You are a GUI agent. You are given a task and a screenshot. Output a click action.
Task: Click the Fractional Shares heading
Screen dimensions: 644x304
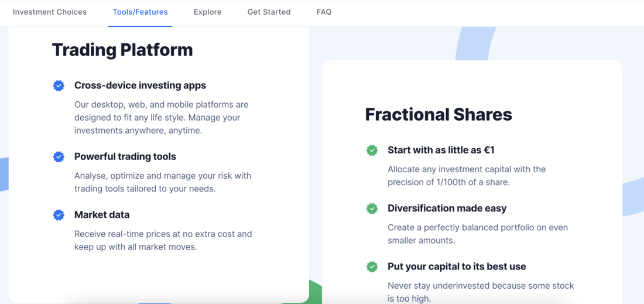(x=439, y=114)
